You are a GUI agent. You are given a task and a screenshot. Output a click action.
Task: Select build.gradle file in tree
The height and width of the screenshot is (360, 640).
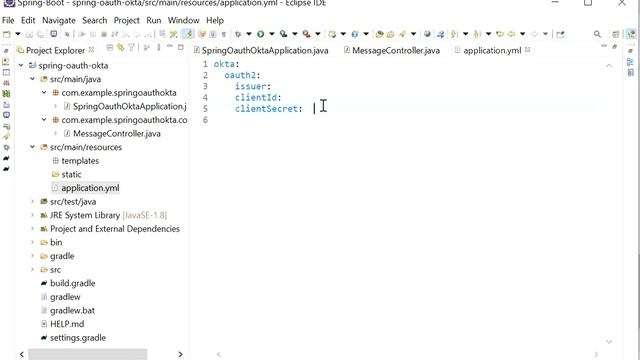[x=72, y=283]
